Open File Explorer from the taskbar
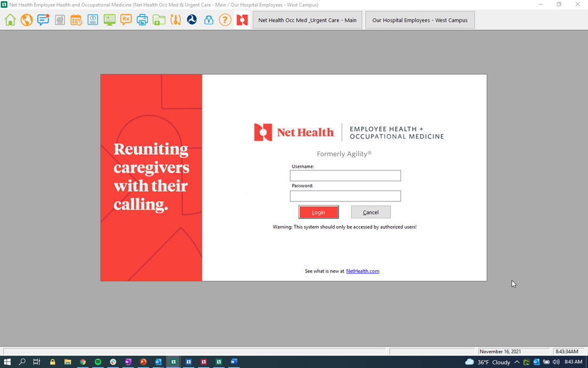 point(68,362)
